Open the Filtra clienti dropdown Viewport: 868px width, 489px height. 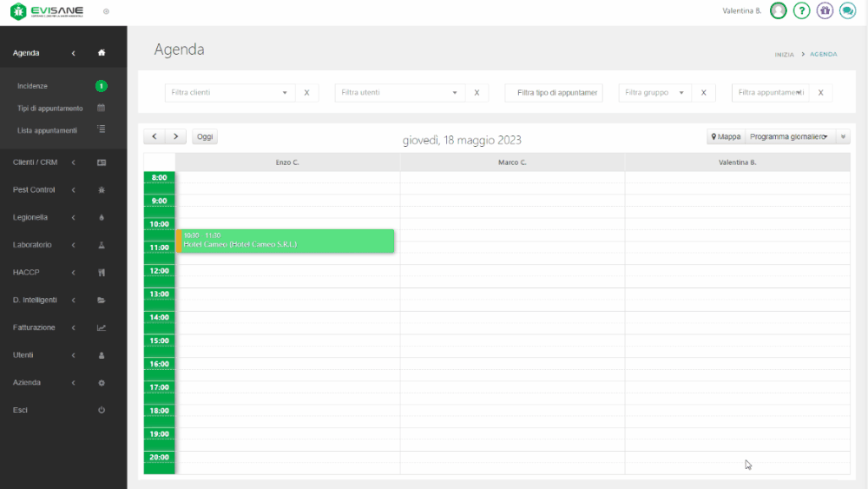pyautogui.click(x=230, y=93)
